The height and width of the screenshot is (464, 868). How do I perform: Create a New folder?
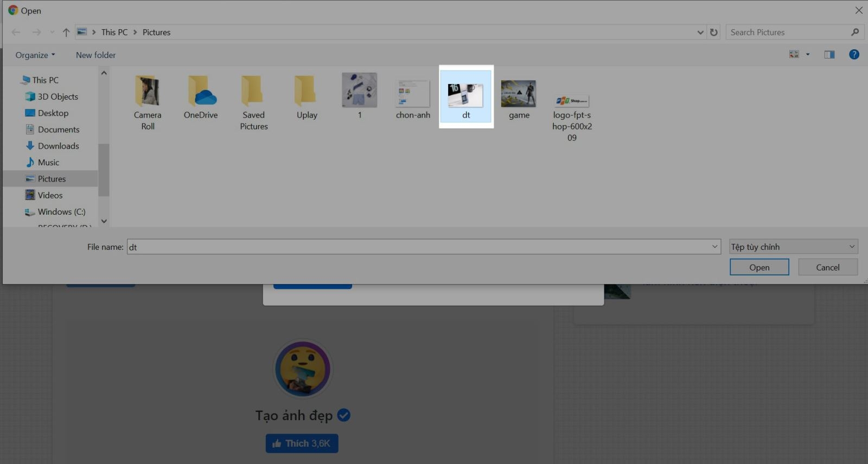click(x=95, y=55)
